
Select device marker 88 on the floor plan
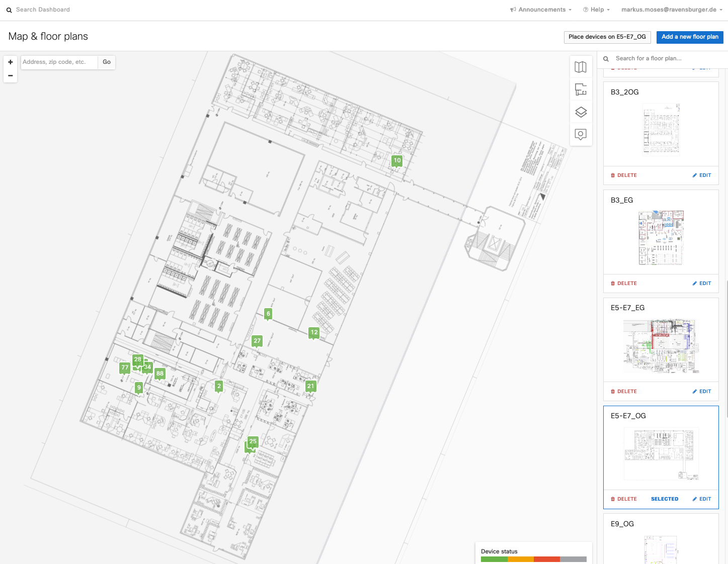pos(159,373)
